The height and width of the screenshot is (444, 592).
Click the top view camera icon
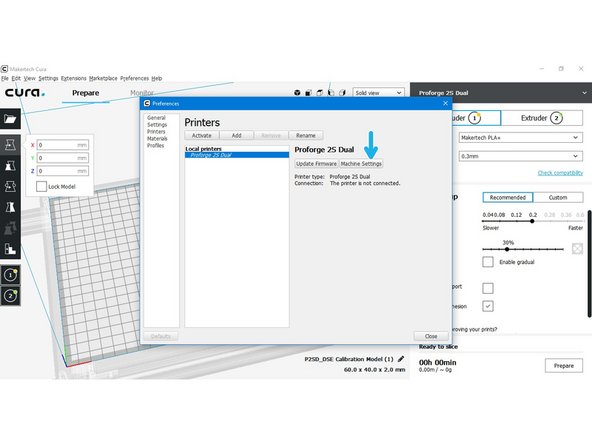click(320, 92)
